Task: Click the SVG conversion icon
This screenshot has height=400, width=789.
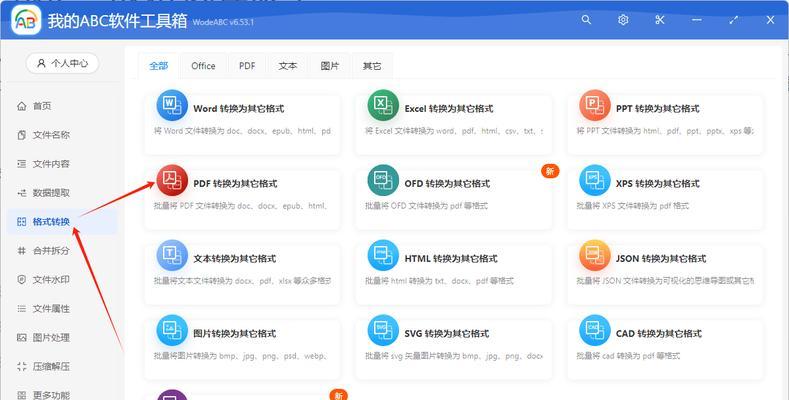Action: (383, 330)
